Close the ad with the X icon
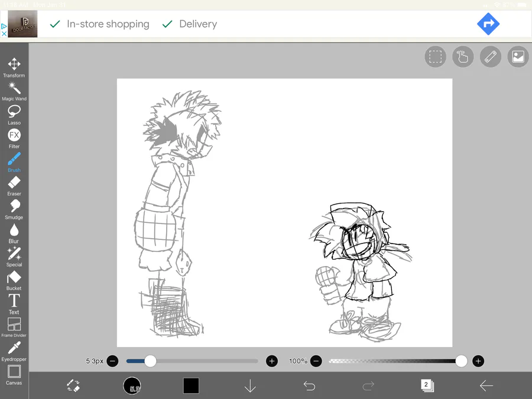Image resolution: width=532 pixels, height=399 pixels. pyautogui.click(x=4, y=34)
